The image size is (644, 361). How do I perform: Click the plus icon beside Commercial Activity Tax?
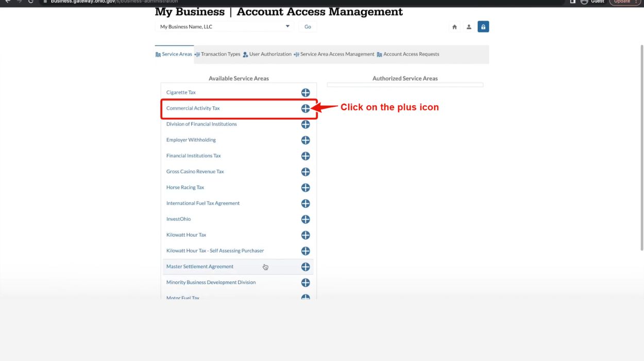click(306, 108)
